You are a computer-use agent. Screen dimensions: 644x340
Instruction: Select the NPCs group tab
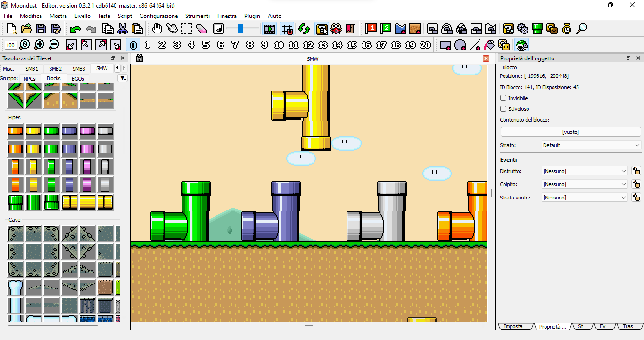pyautogui.click(x=30, y=78)
